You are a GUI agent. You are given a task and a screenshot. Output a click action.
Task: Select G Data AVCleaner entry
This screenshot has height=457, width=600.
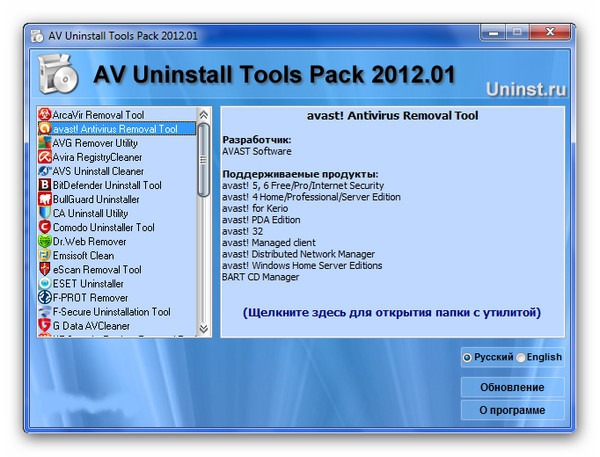(117, 325)
